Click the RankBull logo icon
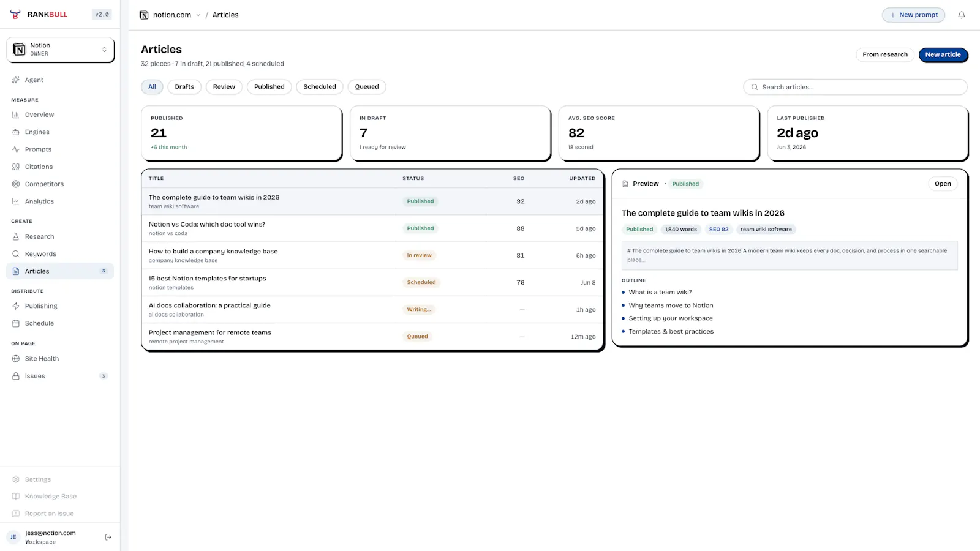 [15, 14]
